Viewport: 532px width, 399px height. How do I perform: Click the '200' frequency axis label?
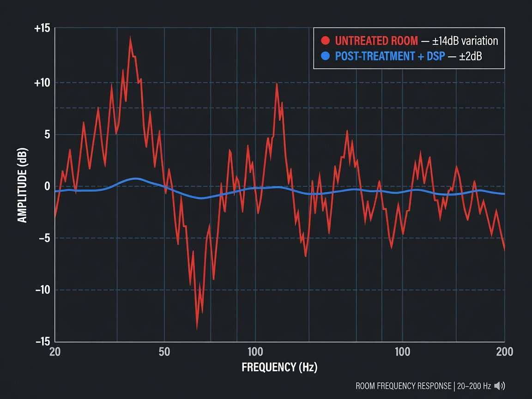(504, 352)
